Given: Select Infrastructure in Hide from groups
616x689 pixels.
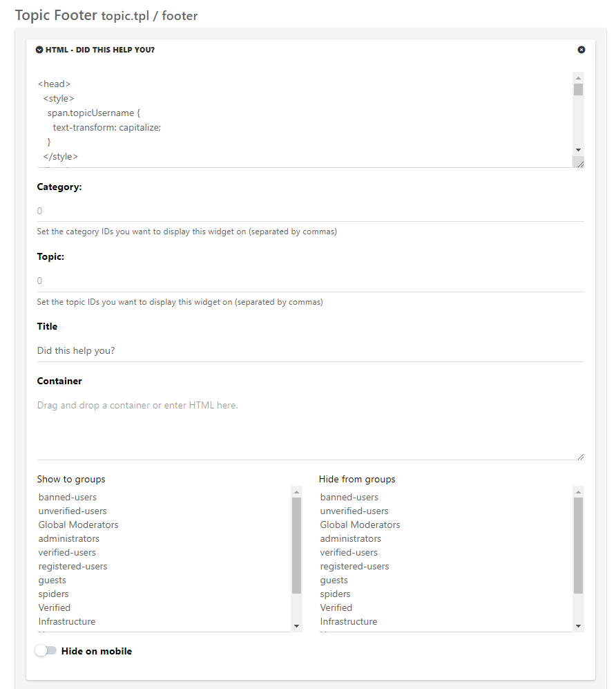Looking at the screenshot, I should [348, 621].
